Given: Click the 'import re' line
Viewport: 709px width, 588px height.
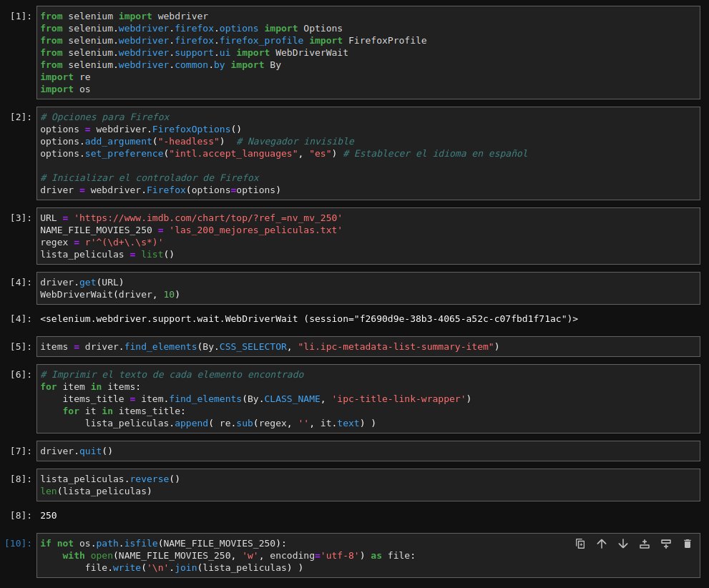Looking at the screenshot, I should (x=65, y=77).
